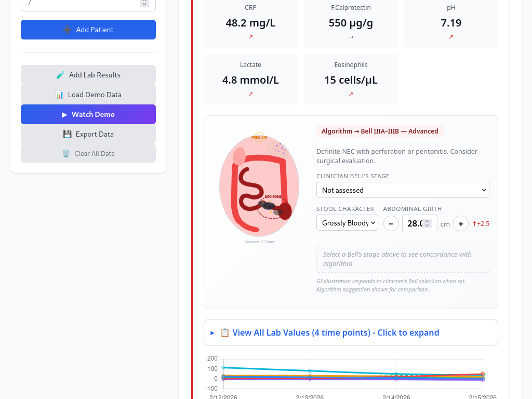Click the CRP 48.2 mg/L card
Image resolution: width=532 pixels, height=399 pixels.
pos(250,23)
